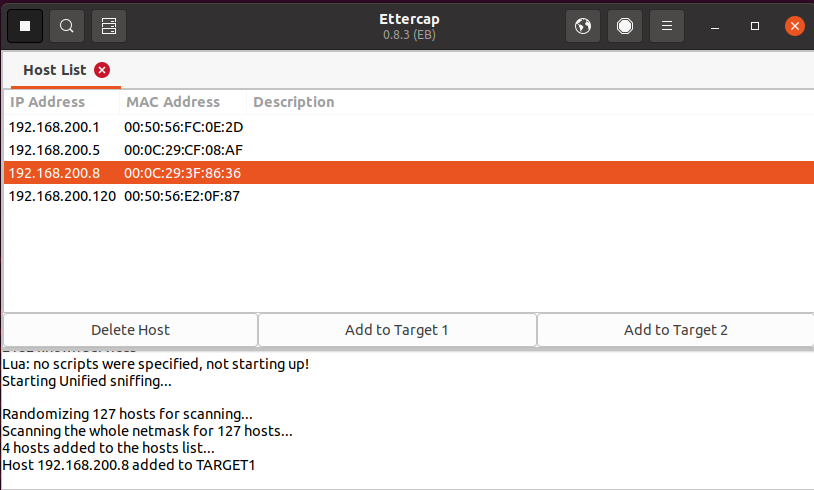Viewport: 814px width, 490px height.
Task: Minimize the Ettercap window
Action: pyautogui.click(x=713, y=26)
